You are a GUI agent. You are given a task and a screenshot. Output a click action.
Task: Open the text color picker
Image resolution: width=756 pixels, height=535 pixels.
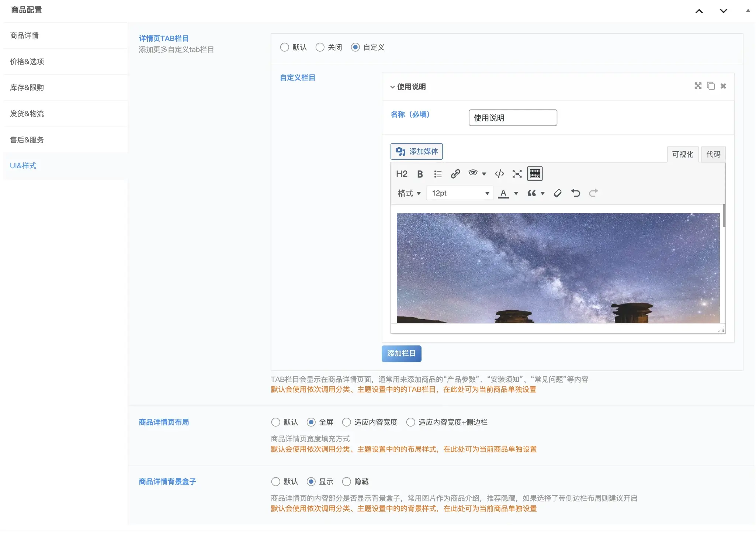tap(503, 193)
